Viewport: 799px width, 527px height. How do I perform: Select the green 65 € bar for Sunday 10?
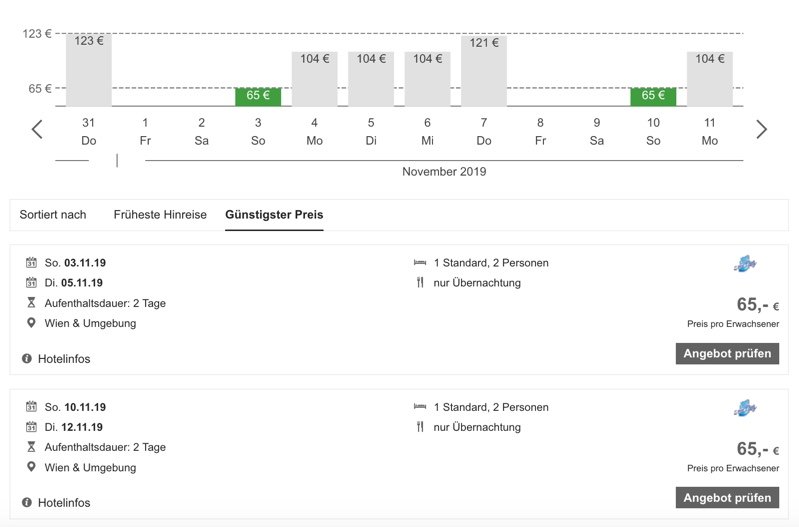coord(653,96)
